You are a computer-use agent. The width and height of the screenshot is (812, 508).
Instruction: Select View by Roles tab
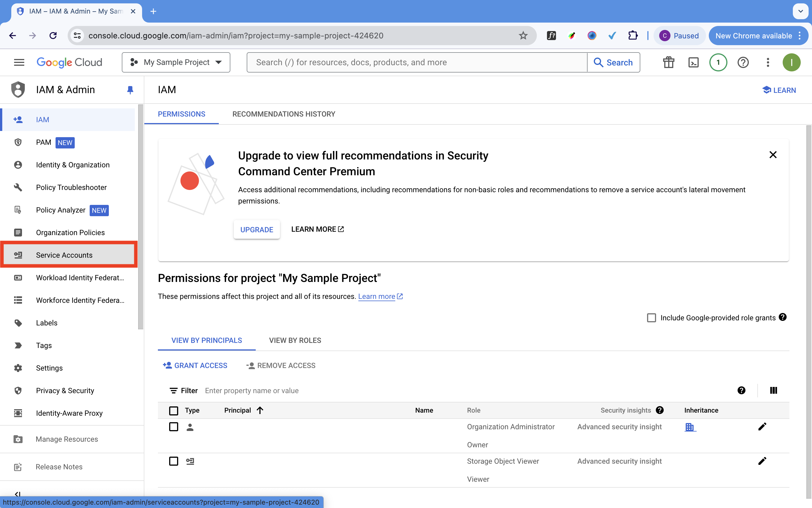coord(295,340)
